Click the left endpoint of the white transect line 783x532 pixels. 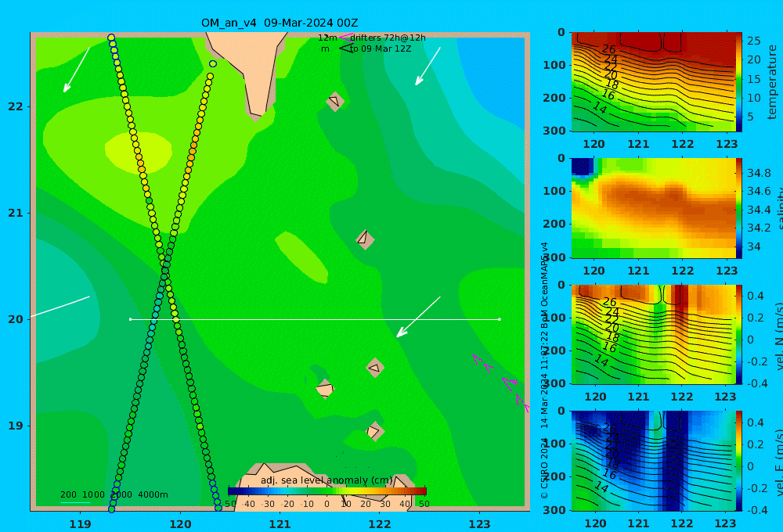point(130,319)
